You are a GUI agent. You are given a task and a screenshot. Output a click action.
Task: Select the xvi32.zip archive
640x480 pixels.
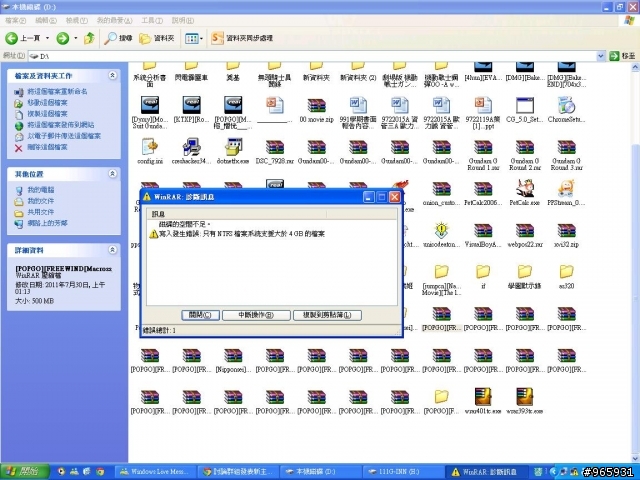tap(567, 231)
